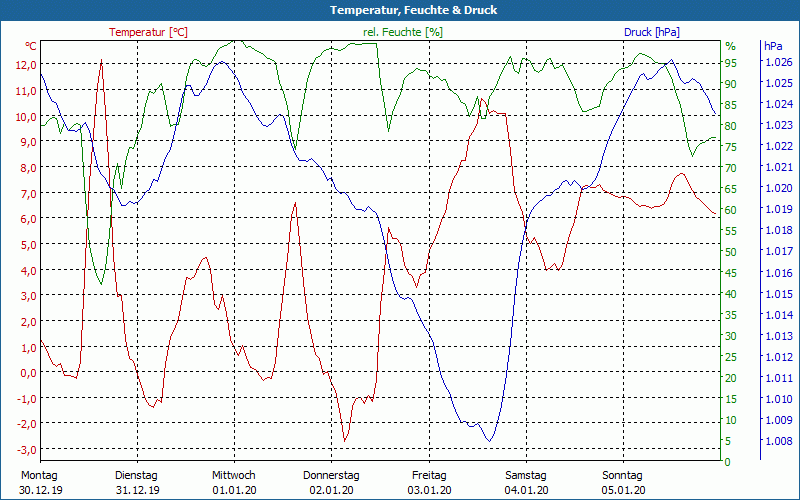800x500 pixels.
Task: Click the '7,0' temperature axis value
Action: click(x=29, y=193)
